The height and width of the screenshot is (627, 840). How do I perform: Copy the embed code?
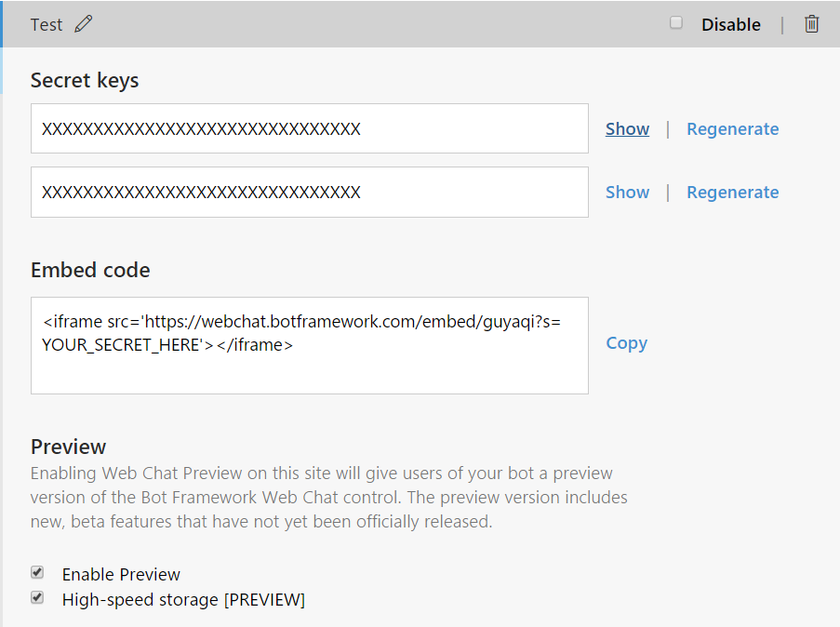[x=626, y=343]
